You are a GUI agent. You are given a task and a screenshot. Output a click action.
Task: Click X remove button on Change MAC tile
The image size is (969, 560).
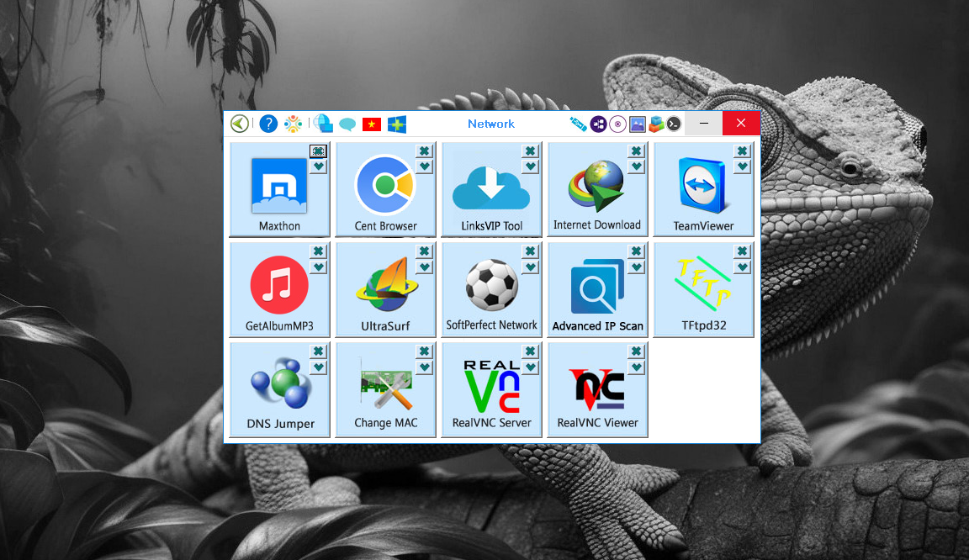[425, 351]
